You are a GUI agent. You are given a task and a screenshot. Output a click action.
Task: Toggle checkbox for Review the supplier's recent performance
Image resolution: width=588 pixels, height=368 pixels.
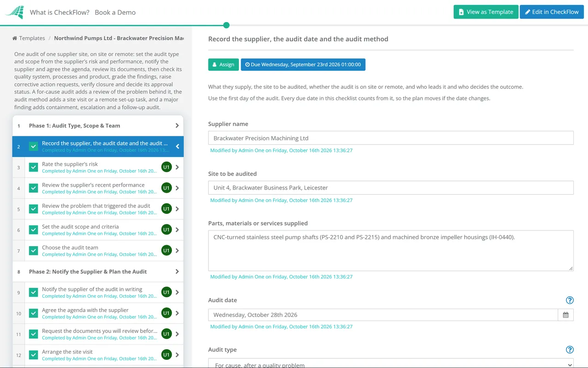pyautogui.click(x=34, y=188)
